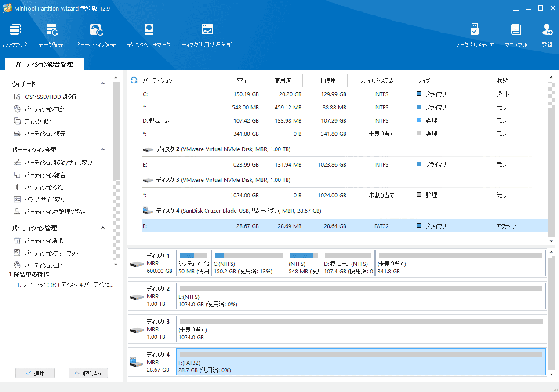Sort by the 使用済 column header

point(282,81)
